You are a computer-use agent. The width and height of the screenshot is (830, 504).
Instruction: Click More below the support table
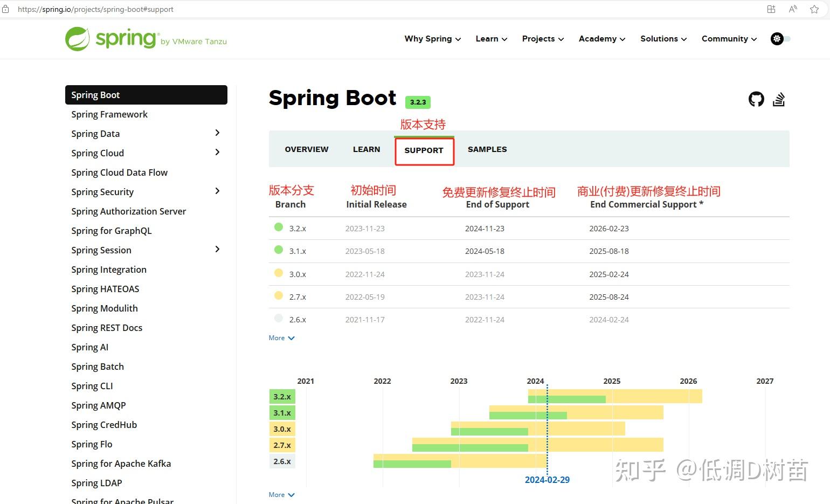pyautogui.click(x=281, y=337)
